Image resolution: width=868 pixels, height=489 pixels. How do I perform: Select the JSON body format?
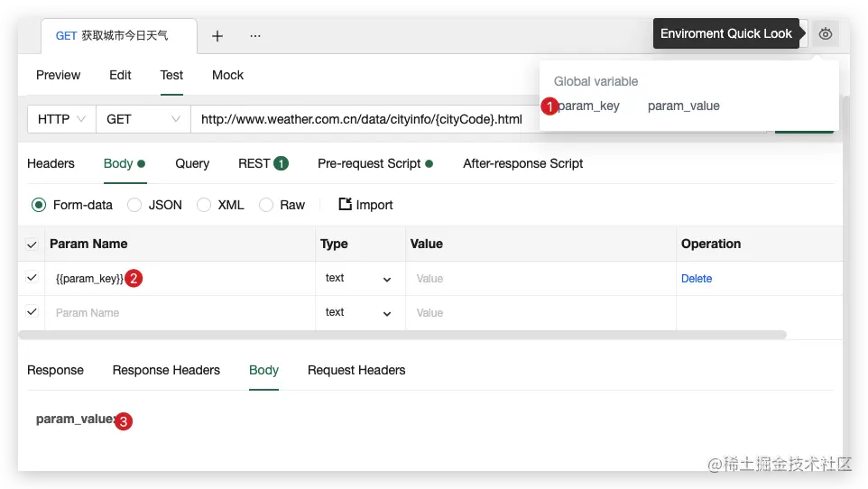pyautogui.click(x=134, y=205)
